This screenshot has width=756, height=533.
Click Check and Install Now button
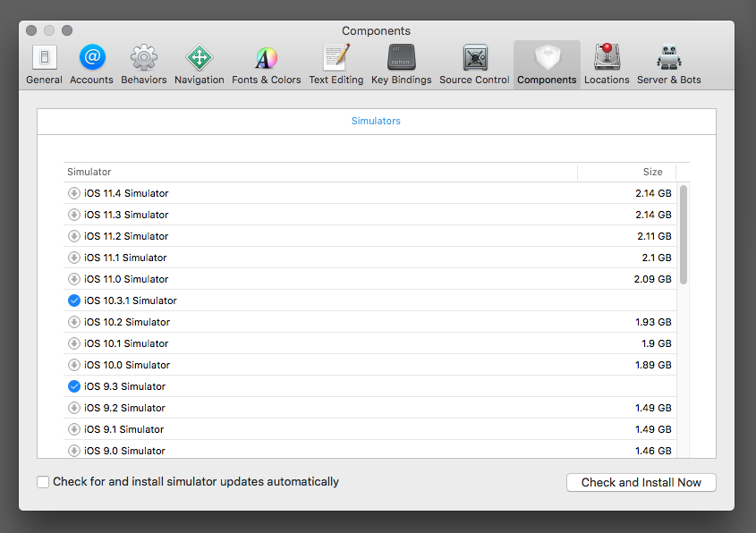(641, 482)
